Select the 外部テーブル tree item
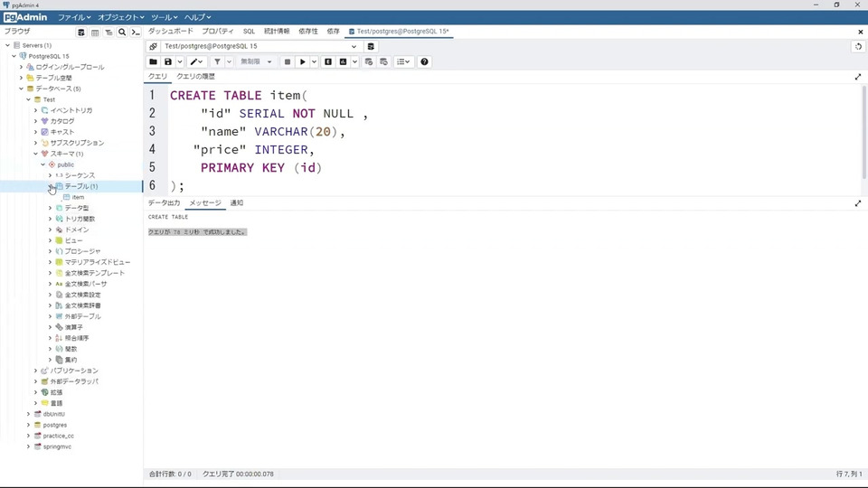The height and width of the screenshot is (488, 868). (x=82, y=316)
